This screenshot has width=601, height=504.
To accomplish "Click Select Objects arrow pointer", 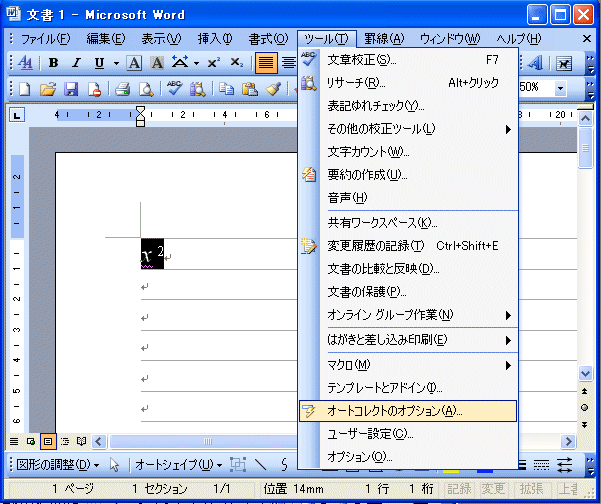I will (114, 465).
